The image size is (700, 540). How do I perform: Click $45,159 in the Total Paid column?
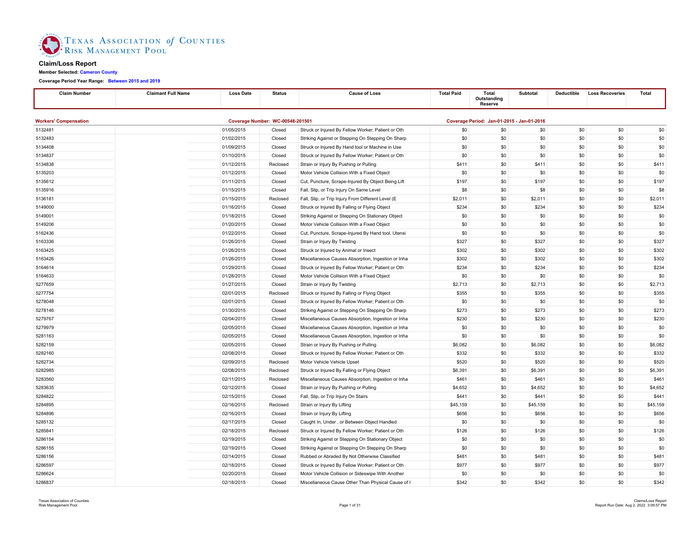pos(458,405)
